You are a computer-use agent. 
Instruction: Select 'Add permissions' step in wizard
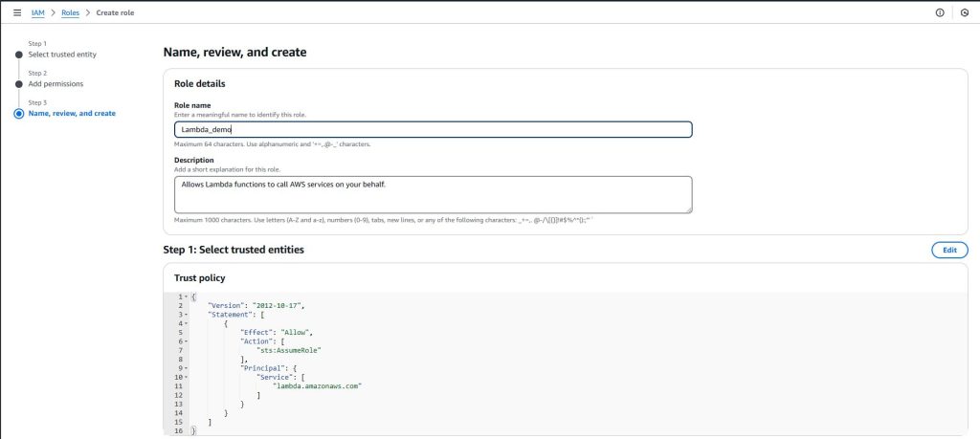[54, 84]
